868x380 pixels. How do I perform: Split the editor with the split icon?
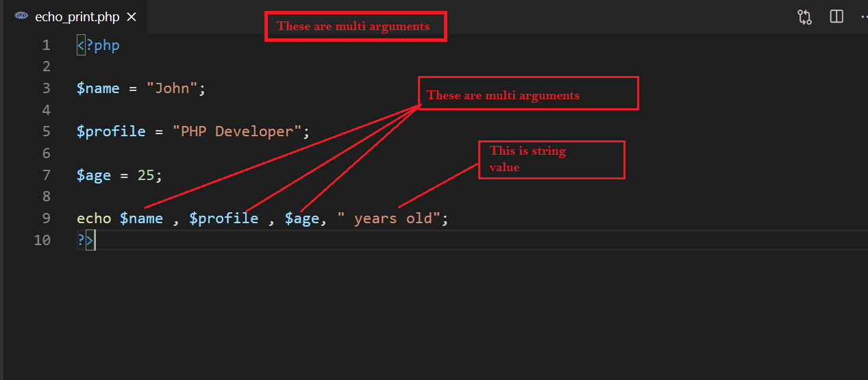(x=836, y=17)
